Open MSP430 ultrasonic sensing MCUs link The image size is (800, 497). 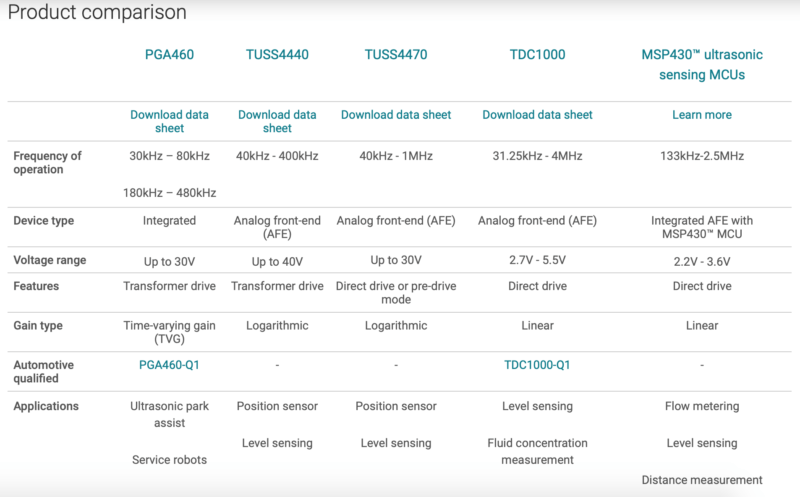coord(702,65)
